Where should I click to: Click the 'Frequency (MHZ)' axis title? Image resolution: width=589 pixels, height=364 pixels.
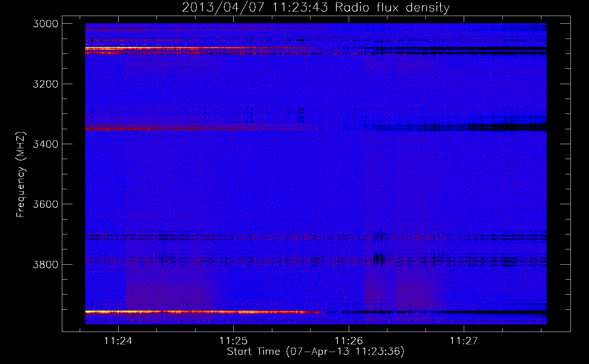(21, 175)
